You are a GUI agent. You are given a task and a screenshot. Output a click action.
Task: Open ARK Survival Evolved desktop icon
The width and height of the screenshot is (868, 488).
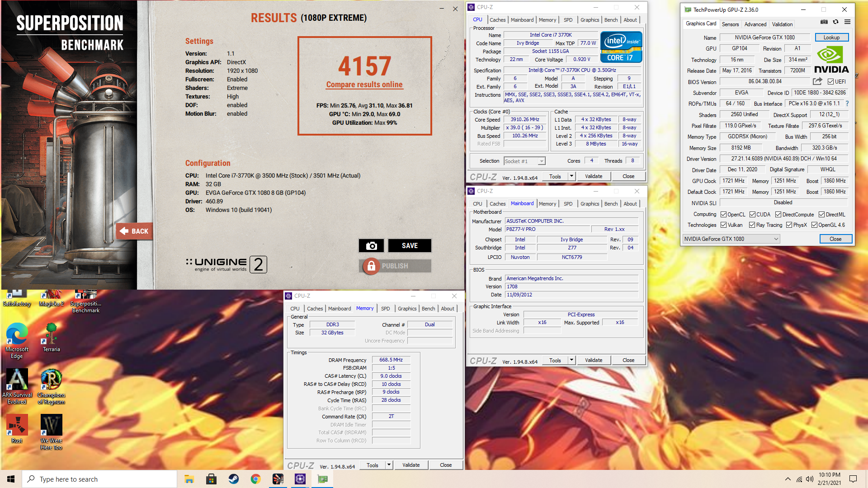[17, 386]
